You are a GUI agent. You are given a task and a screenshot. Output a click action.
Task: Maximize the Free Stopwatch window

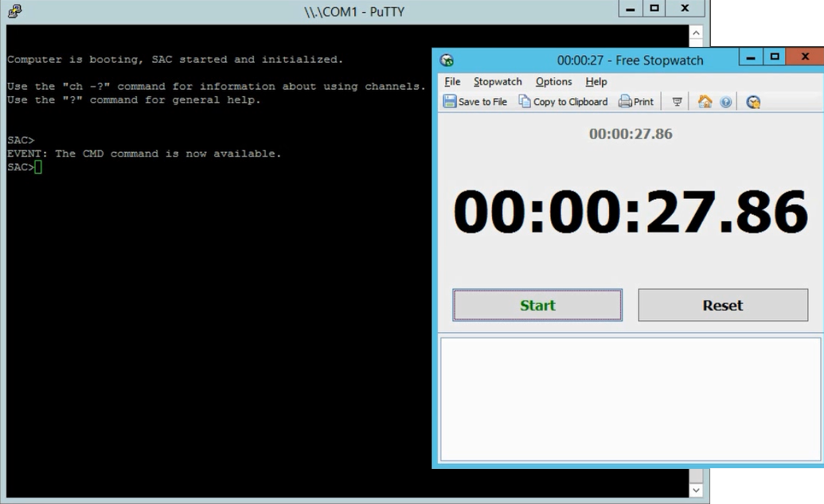click(x=774, y=57)
